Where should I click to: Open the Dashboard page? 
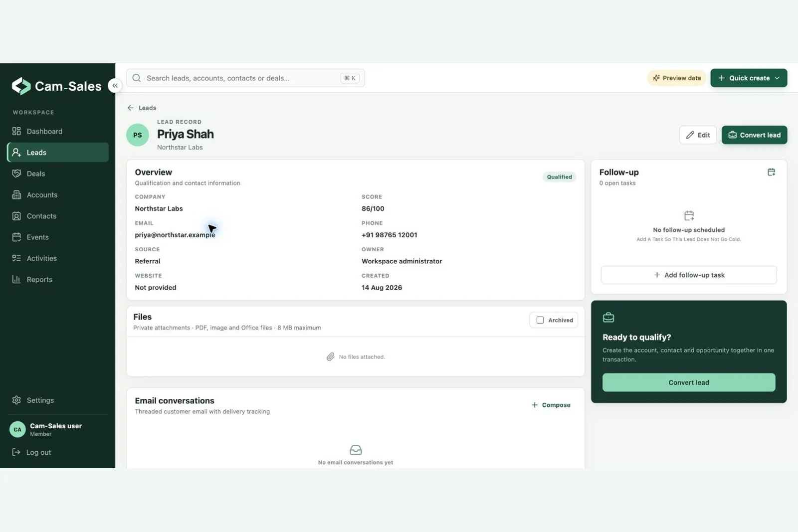tap(58, 132)
